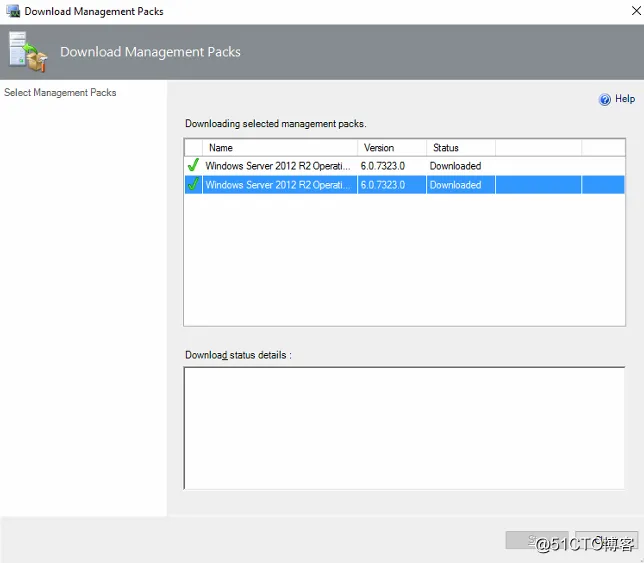Viewport: 644px width, 563px height.
Task: Click the blue Help question mark icon
Action: click(x=605, y=99)
